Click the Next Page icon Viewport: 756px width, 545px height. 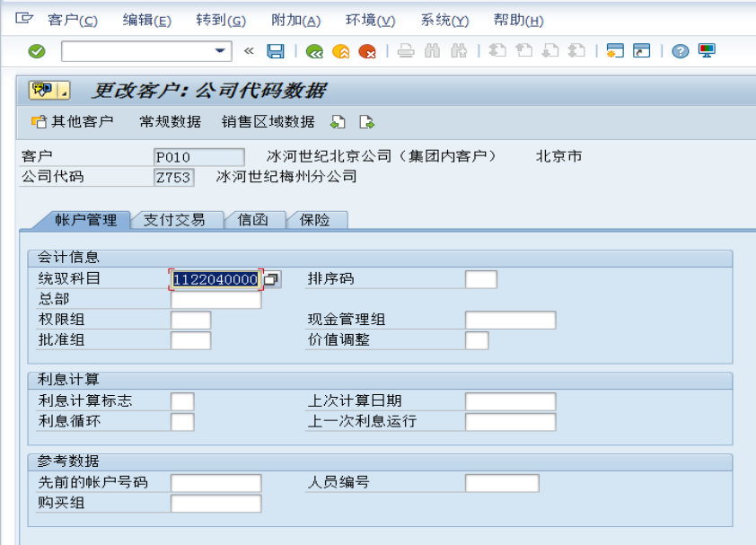[550, 50]
